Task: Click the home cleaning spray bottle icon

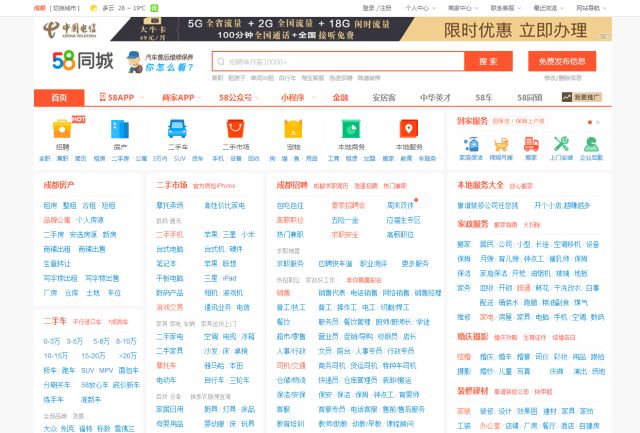Action: point(471,144)
